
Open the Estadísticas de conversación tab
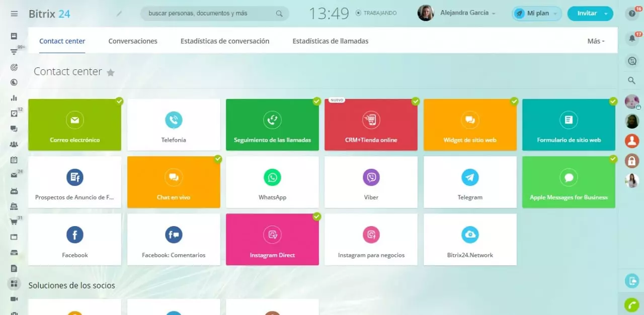point(225,41)
